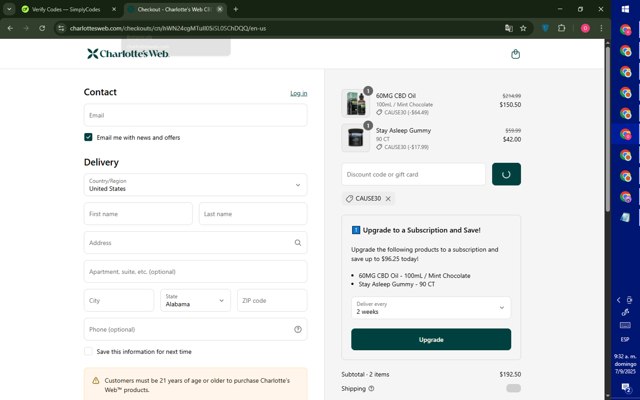Click the apply discount code button
The width and height of the screenshot is (640, 400).
coord(506,174)
